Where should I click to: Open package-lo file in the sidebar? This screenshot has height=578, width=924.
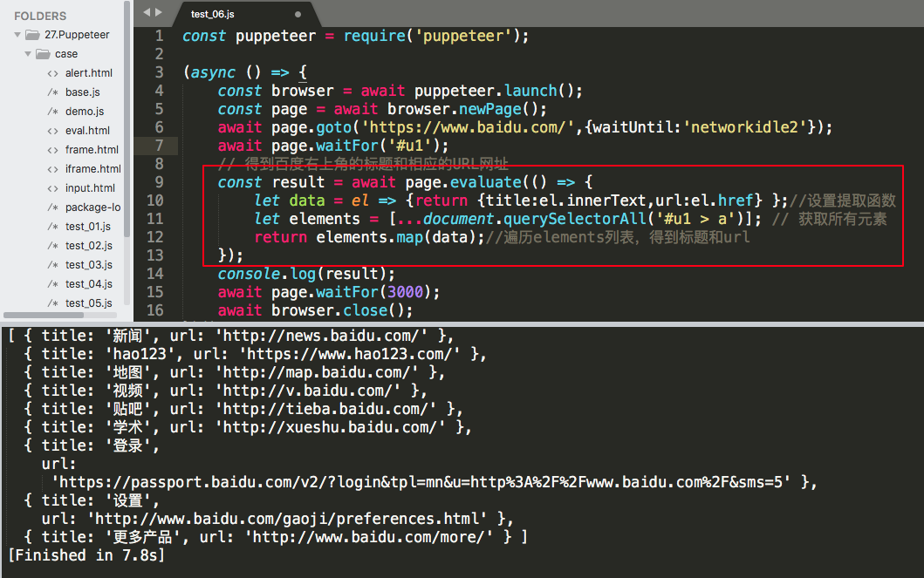click(92, 207)
